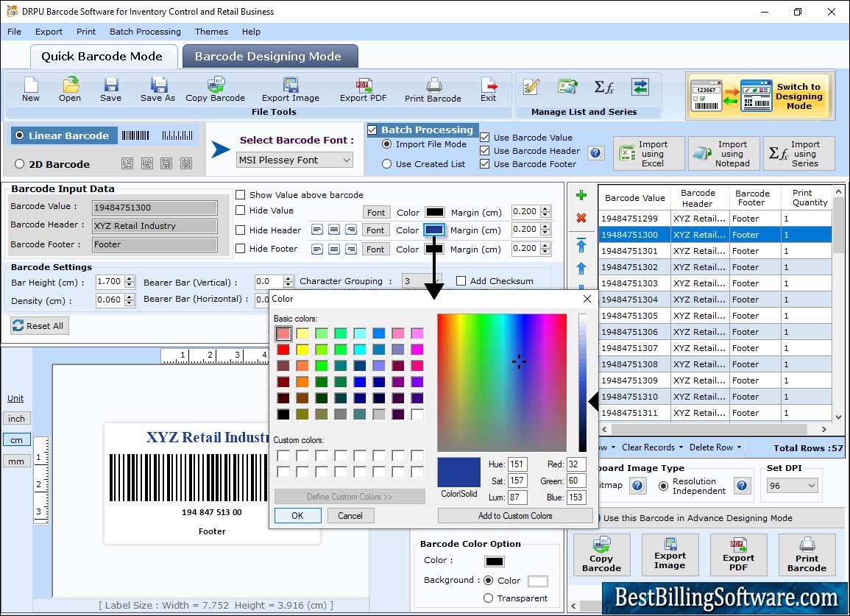
Task: Delete row with the red X icon
Action: click(x=581, y=218)
